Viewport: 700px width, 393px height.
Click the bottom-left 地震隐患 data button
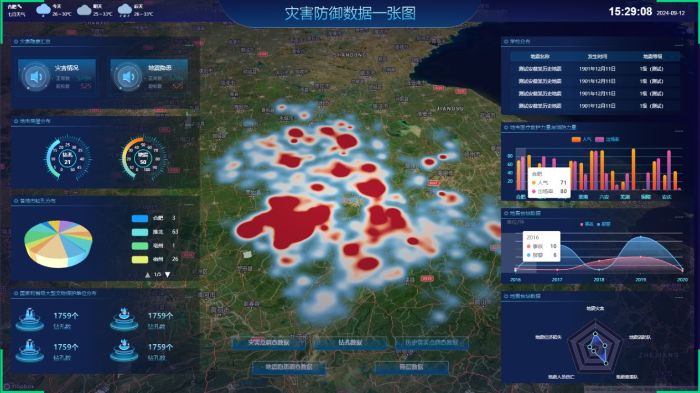(x=289, y=367)
